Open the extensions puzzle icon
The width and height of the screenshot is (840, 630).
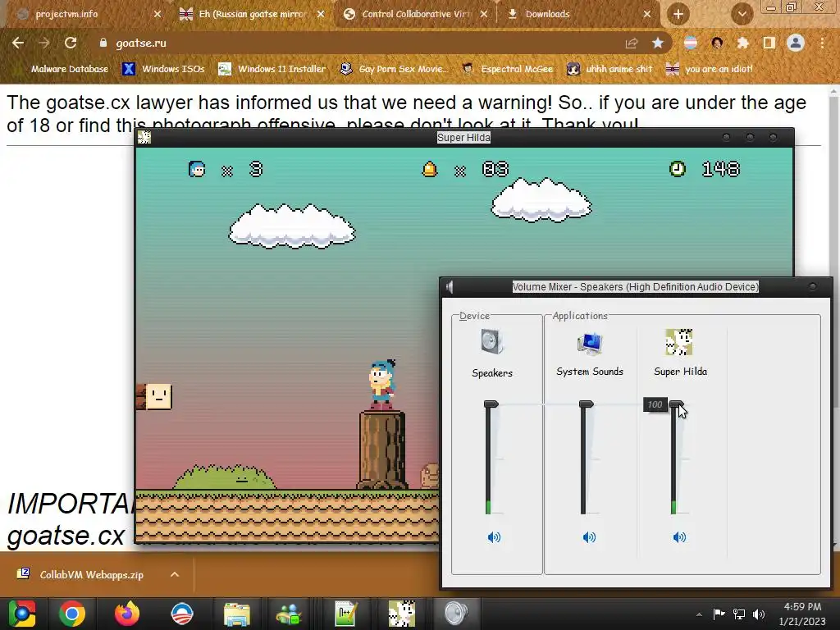tap(743, 43)
